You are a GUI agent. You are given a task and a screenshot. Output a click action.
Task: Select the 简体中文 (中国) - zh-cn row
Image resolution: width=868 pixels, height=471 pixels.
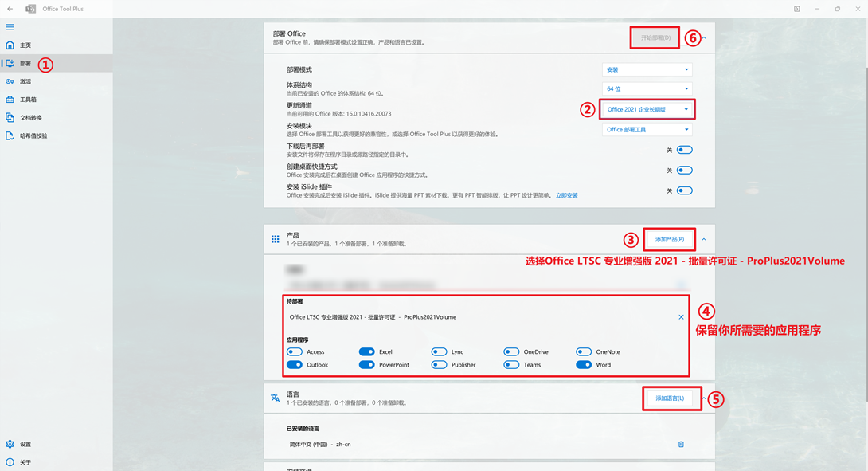pos(487,445)
